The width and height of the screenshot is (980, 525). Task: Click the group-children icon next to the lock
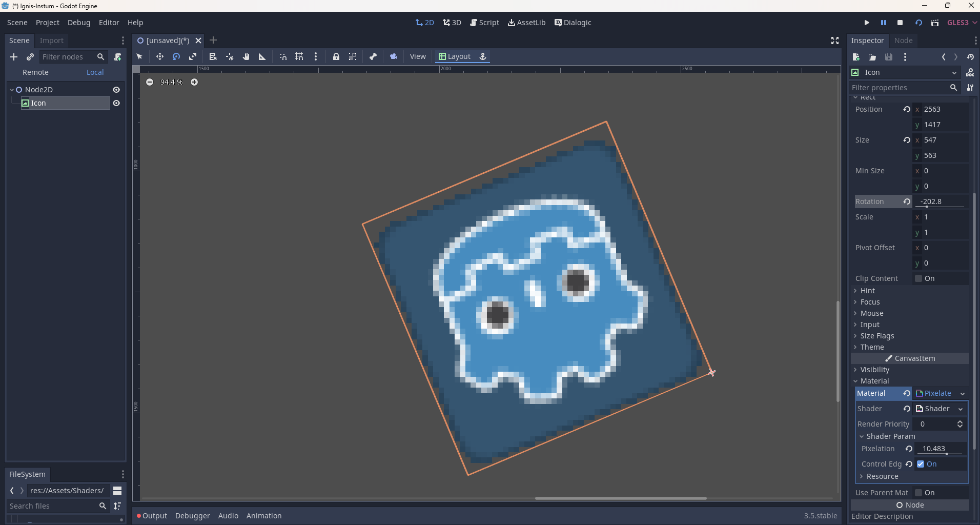pos(353,56)
